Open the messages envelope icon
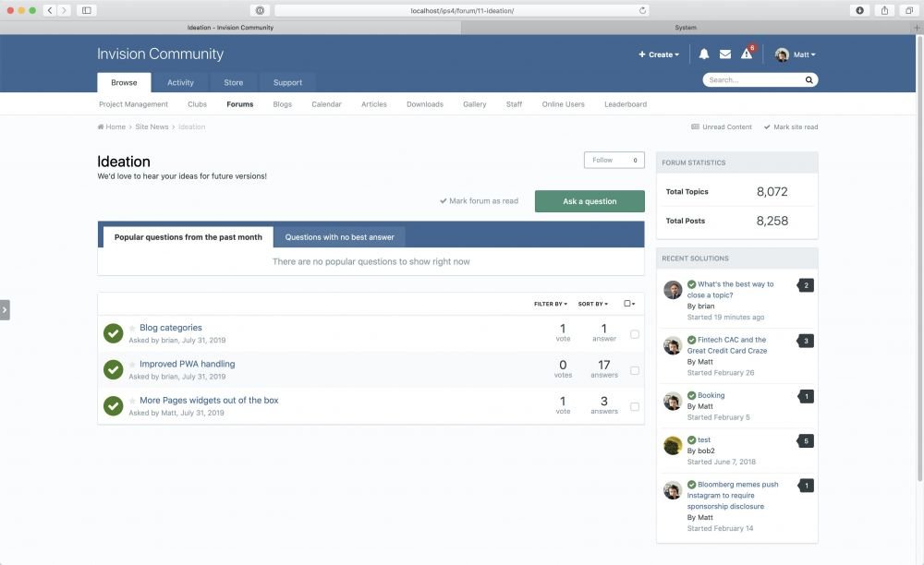Image resolution: width=924 pixels, height=565 pixels. click(x=725, y=54)
